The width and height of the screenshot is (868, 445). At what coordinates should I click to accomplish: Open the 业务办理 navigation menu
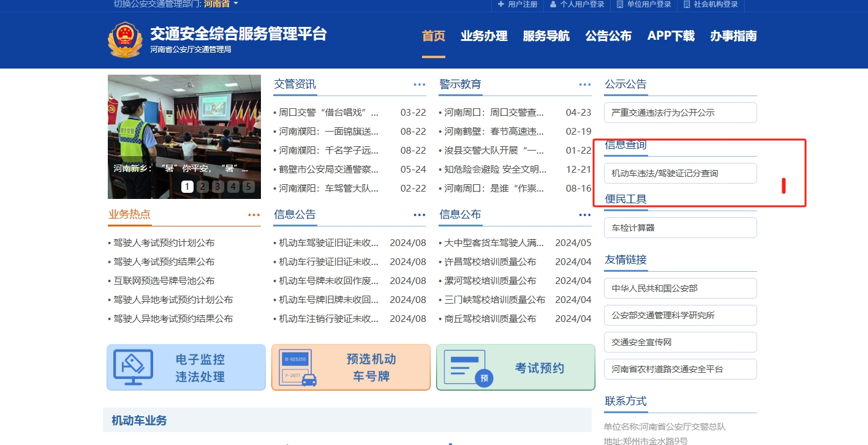[x=484, y=36]
